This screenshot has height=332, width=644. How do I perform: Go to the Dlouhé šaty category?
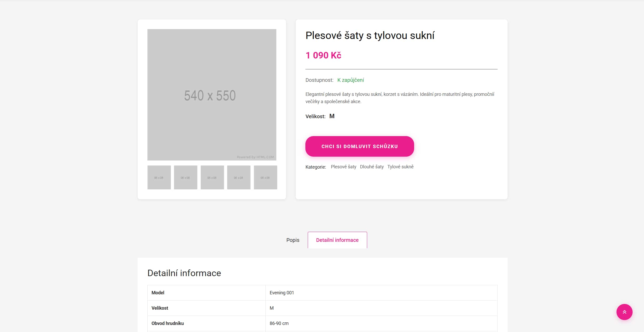[372, 167]
